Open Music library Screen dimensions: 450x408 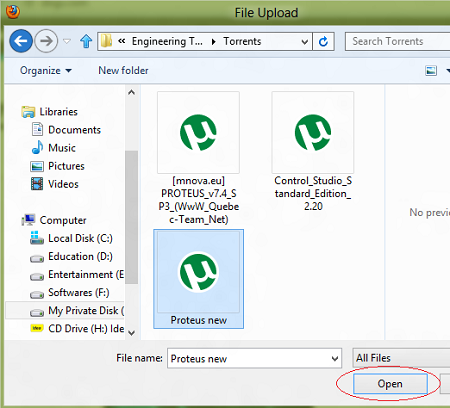pyautogui.click(x=62, y=148)
